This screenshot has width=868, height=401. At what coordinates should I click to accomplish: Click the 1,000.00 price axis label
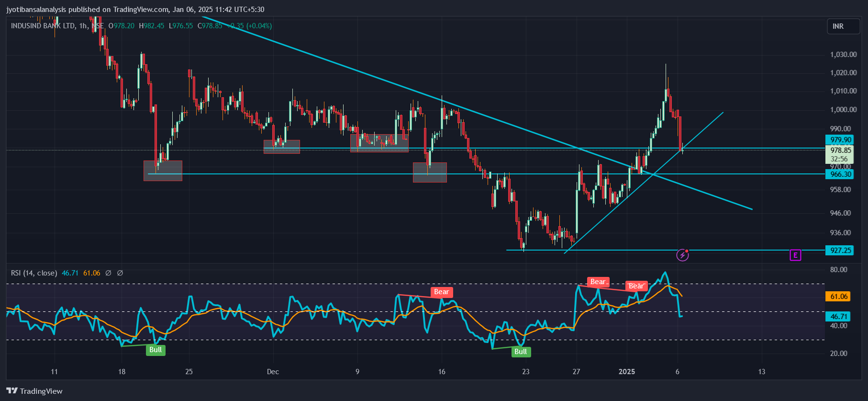point(843,110)
